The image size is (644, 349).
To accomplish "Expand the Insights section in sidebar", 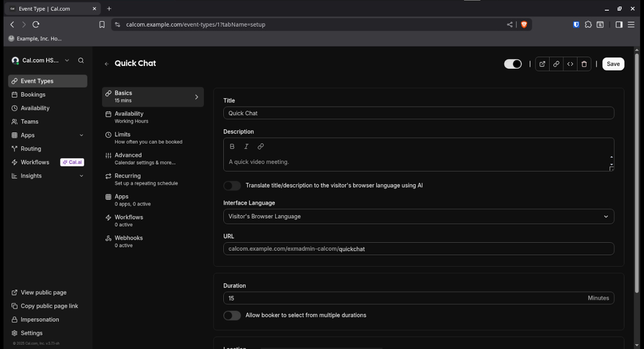I will 81,176.
